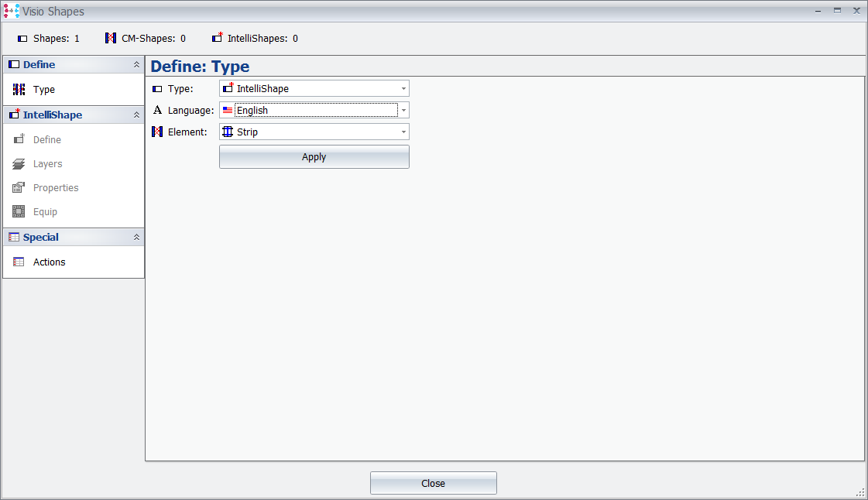Click the Define section header text

pos(39,64)
